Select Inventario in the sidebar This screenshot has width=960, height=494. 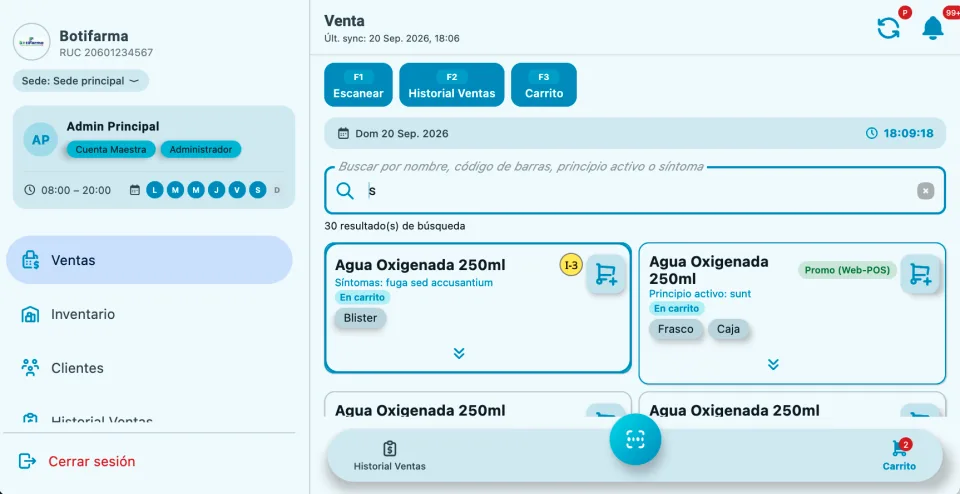point(149,315)
